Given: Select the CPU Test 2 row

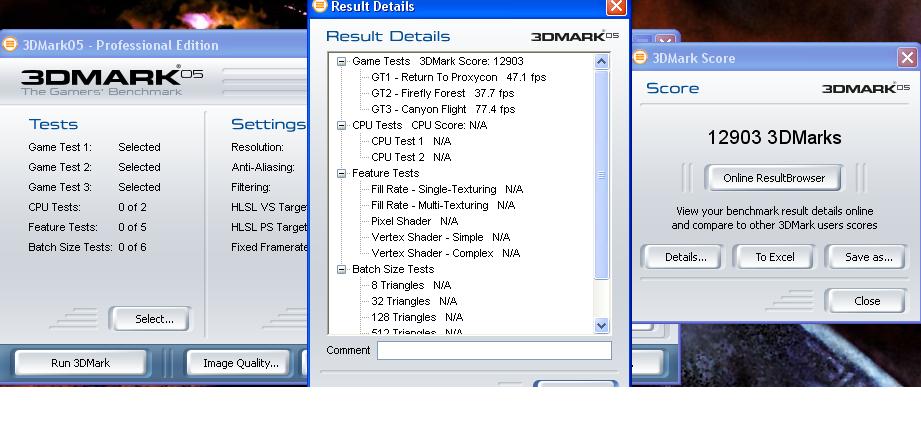Looking at the screenshot, I should [411, 157].
